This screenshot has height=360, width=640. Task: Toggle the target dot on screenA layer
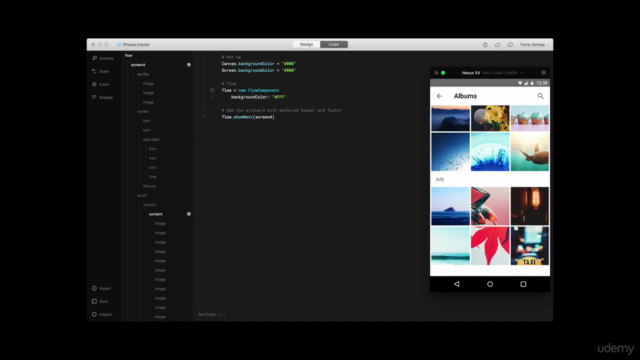point(189,64)
